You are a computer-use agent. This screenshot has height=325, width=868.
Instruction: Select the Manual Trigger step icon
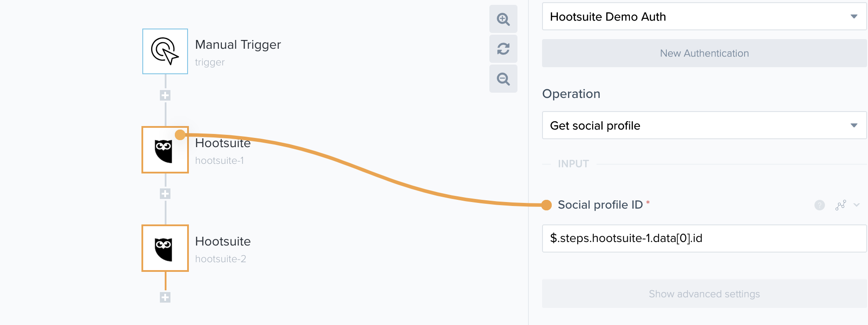(x=165, y=51)
